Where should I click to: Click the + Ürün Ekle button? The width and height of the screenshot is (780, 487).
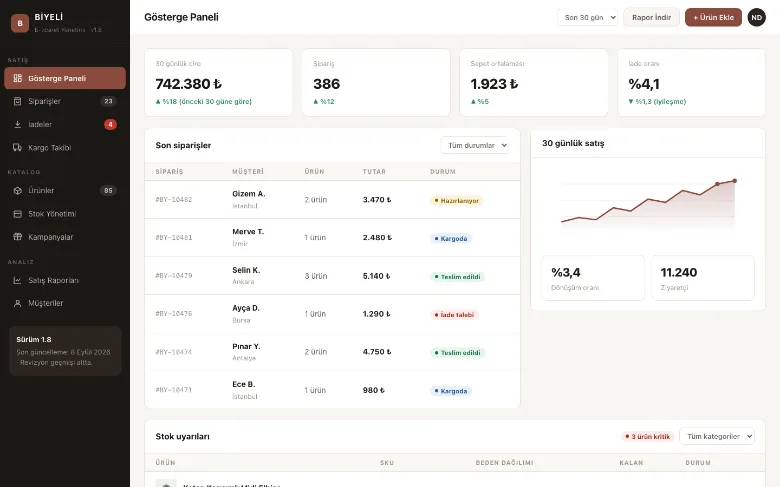click(x=713, y=17)
